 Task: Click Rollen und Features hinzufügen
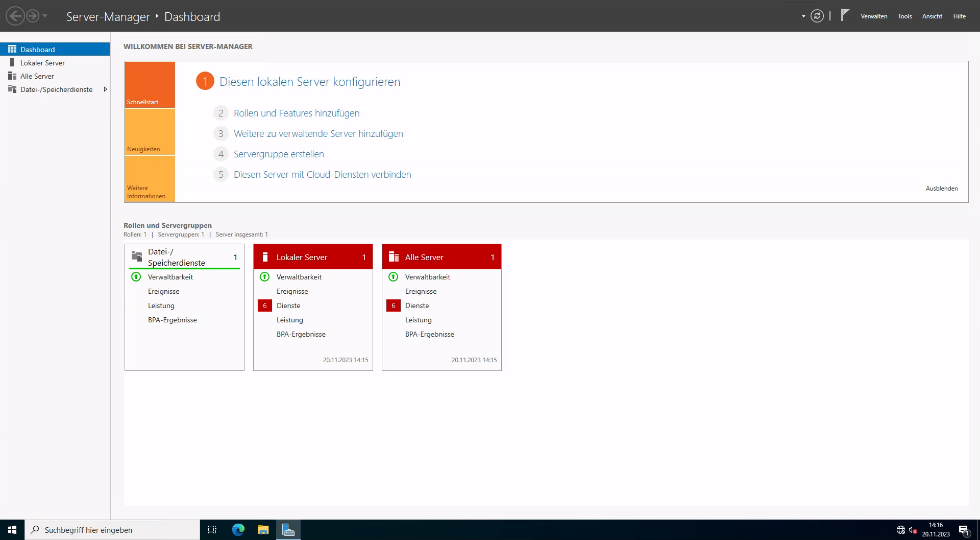pos(296,113)
